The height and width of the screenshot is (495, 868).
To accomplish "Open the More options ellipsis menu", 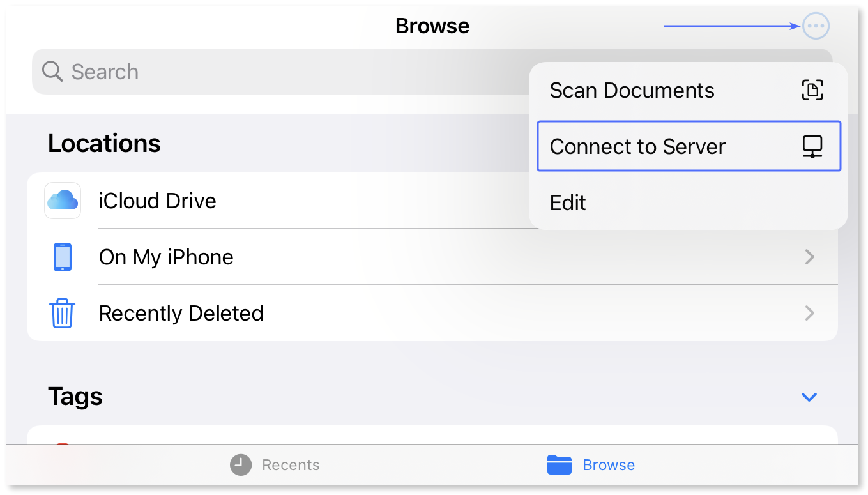I will (x=816, y=26).
